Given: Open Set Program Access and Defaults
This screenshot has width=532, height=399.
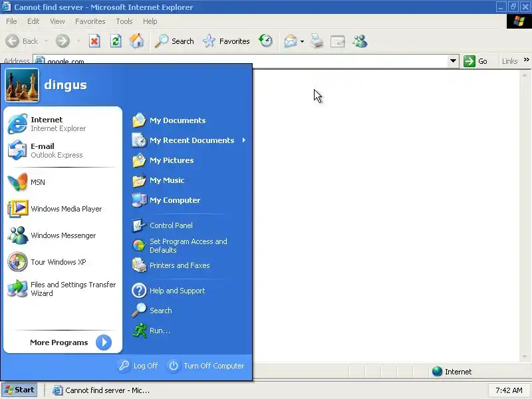Looking at the screenshot, I should (x=189, y=245).
